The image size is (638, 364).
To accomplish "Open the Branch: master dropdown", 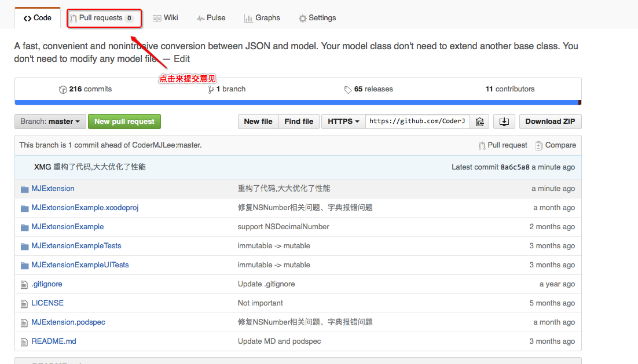I will pos(50,122).
